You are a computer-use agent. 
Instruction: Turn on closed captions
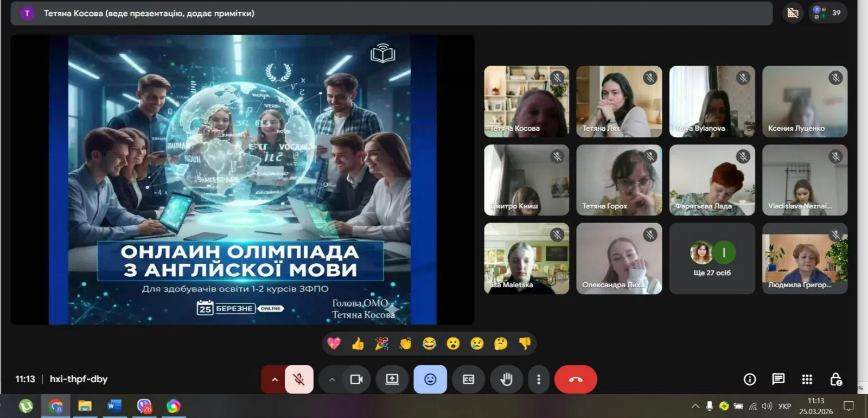[x=468, y=379]
